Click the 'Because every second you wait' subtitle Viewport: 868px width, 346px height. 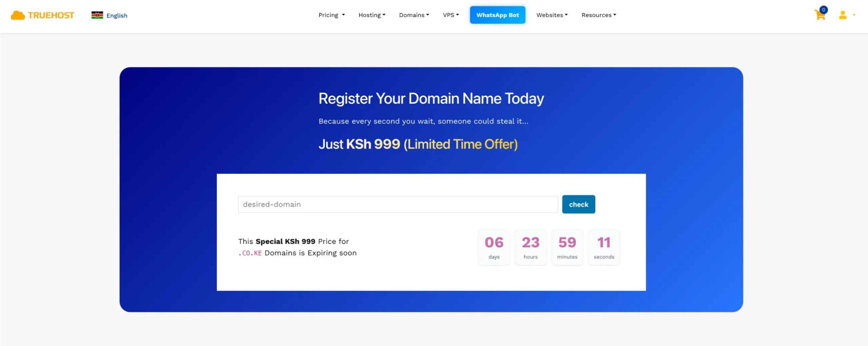[x=423, y=121]
